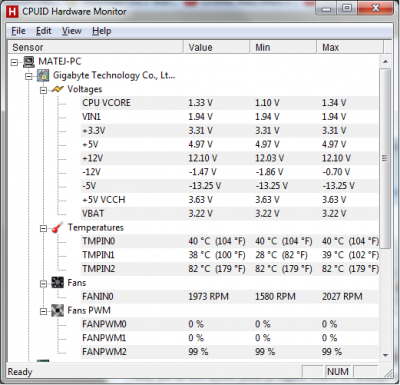
Task: Select the -12V sensor row
Action: point(229,172)
